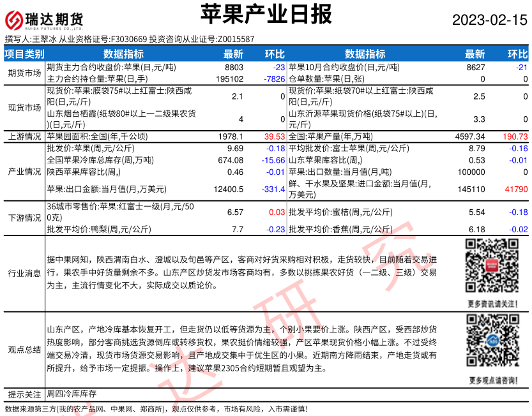532x416 pixels.
Task: Click the 项目类别 column header
Action: [24, 54]
